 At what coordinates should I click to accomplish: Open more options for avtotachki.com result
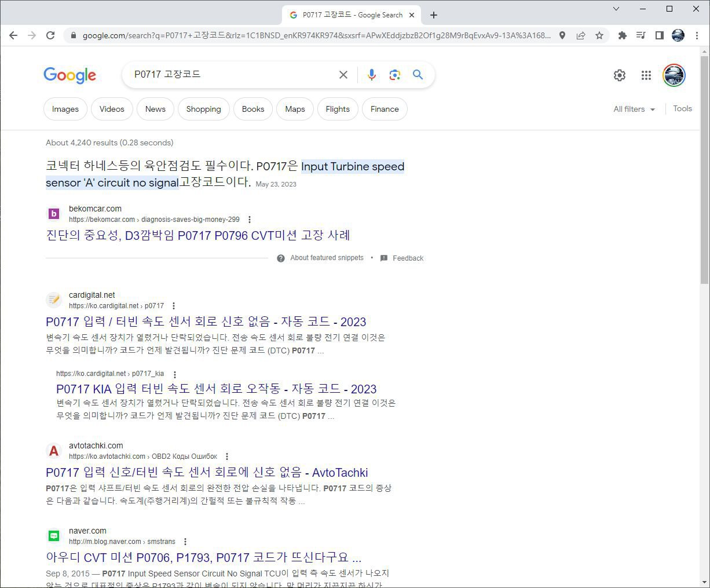(227, 456)
